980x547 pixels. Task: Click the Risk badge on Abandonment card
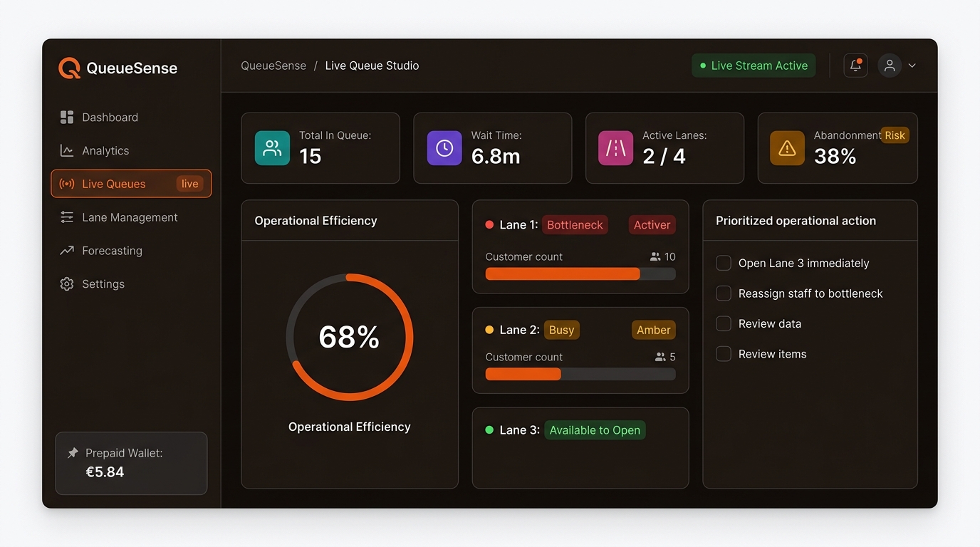point(895,135)
